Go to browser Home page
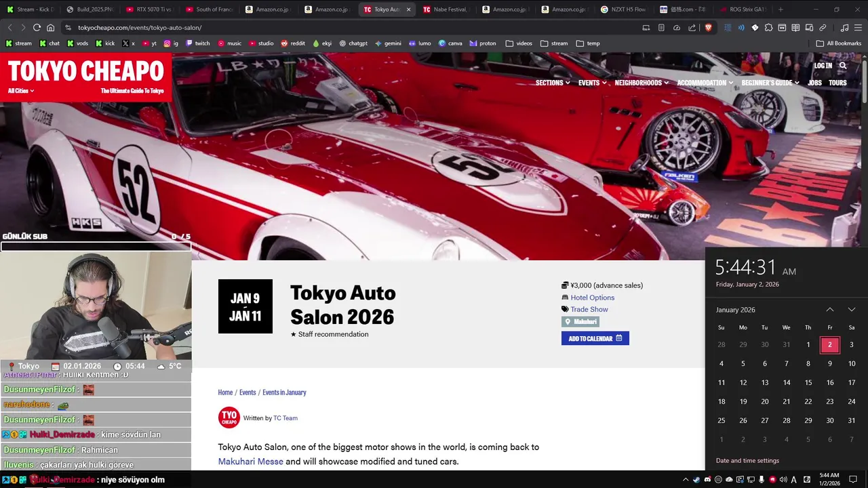Image resolution: width=868 pixels, height=488 pixels. click(50, 28)
